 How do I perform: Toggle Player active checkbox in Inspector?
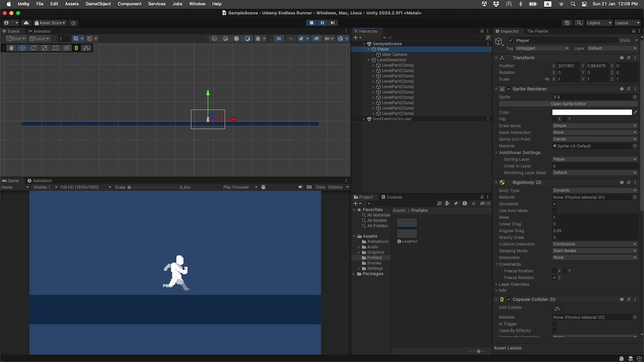pos(511,40)
